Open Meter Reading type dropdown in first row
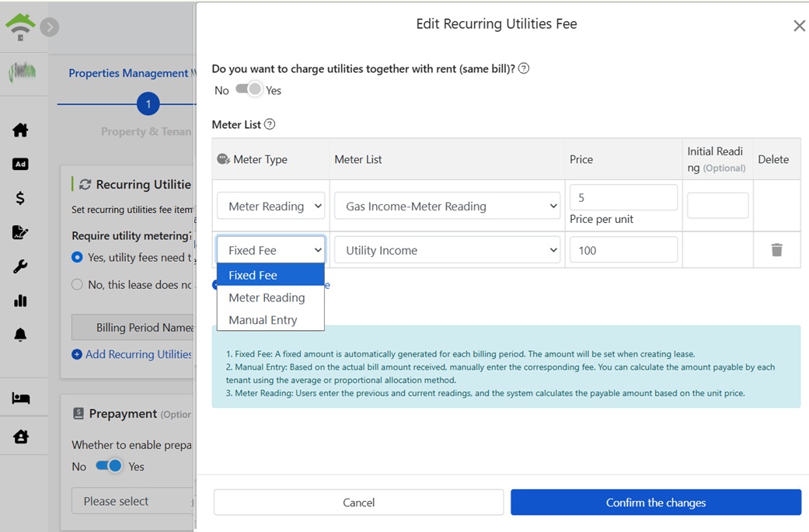809x532 pixels. tap(271, 207)
